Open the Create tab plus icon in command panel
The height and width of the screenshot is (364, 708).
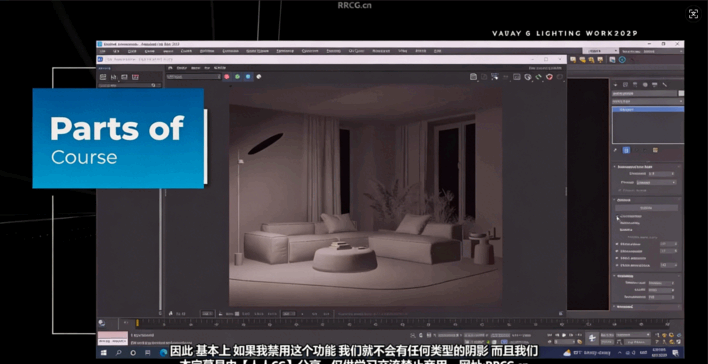click(615, 84)
